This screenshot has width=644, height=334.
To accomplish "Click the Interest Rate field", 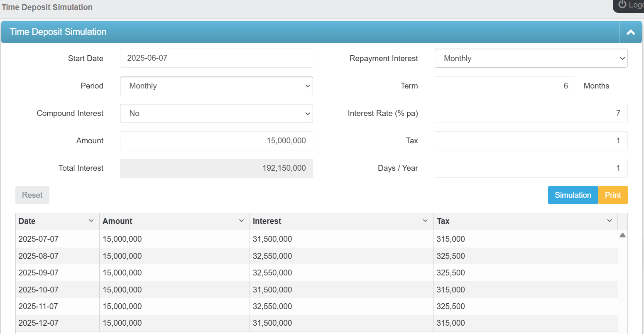I will pos(531,113).
